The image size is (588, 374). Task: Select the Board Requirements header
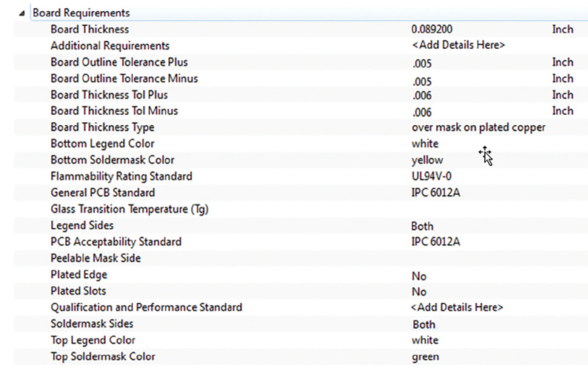pyautogui.click(x=81, y=13)
